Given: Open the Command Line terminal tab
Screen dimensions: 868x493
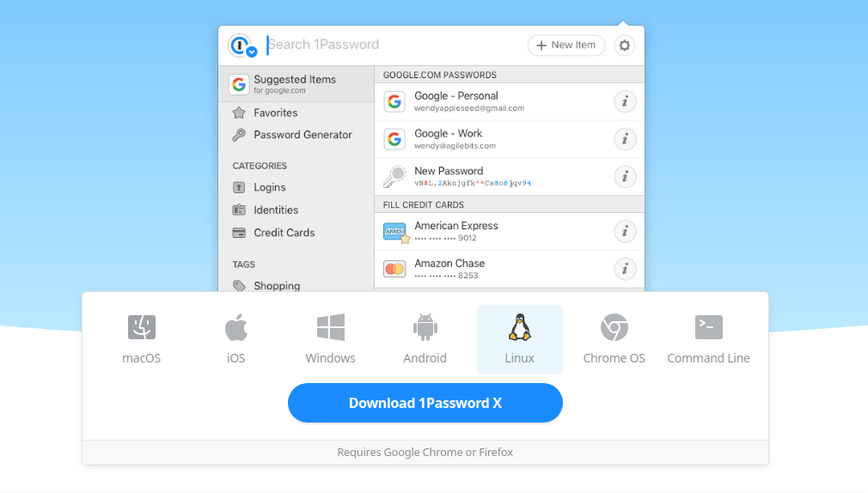Looking at the screenshot, I should (x=708, y=339).
